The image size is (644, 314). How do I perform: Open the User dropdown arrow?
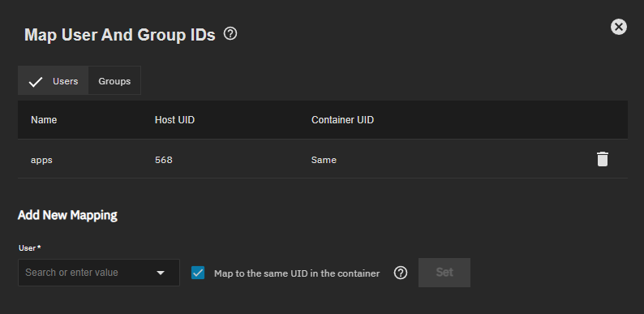[x=161, y=273]
